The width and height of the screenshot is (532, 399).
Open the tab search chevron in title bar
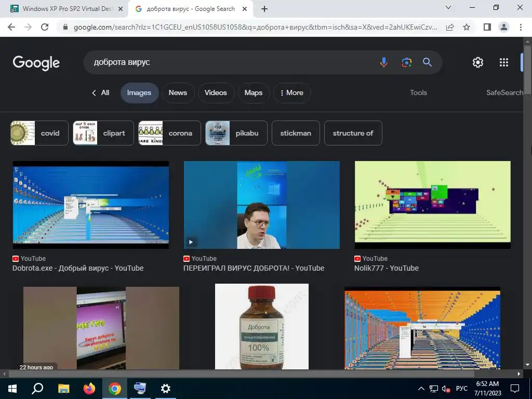(448, 7)
